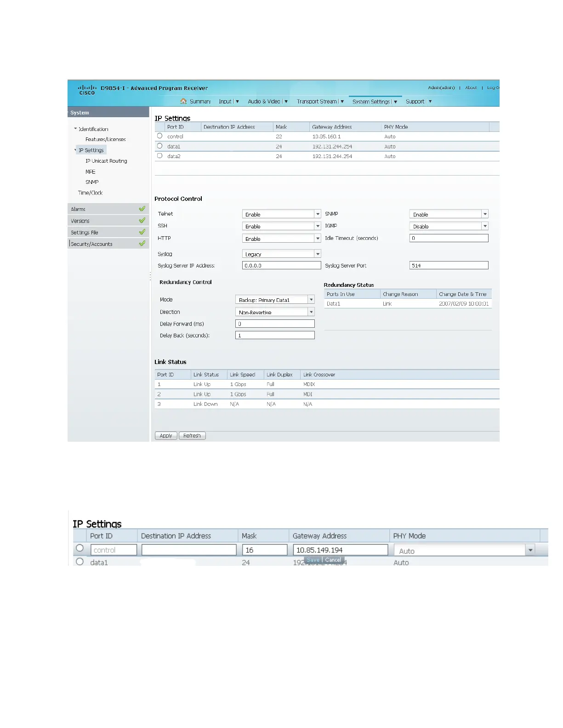
Task: Click the Idle Timeout seconds field
Action: coord(449,238)
